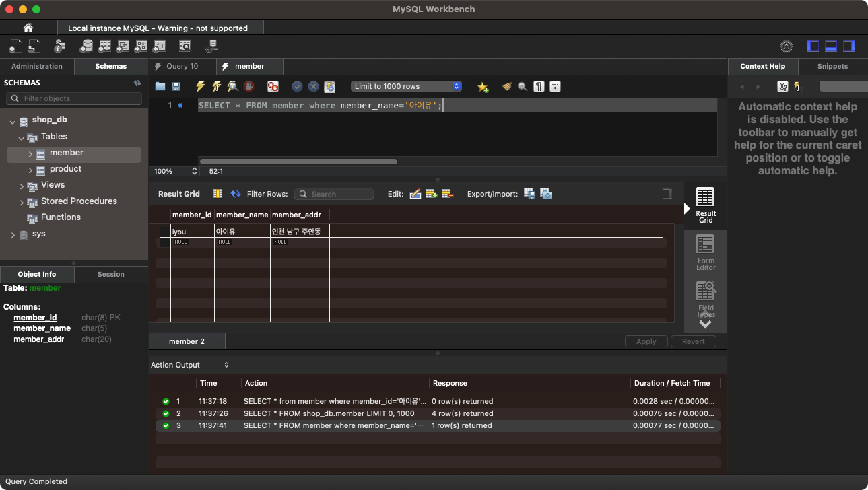Open a script file folder icon in editor
The image size is (868, 490).
pyautogui.click(x=160, y=86)
